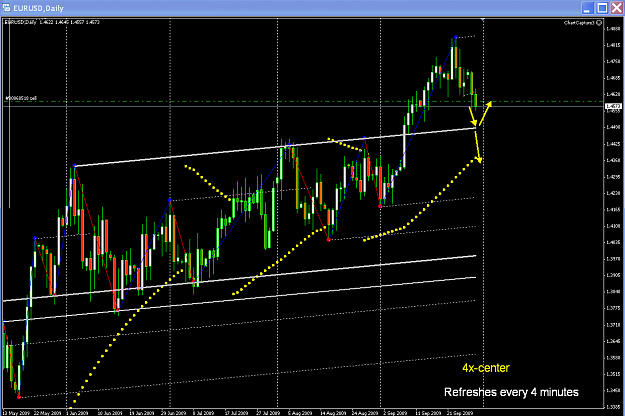Click the 24 Aug 2009 date label
The width and height of the screenshot is (625, 416).
pos(365,413)
